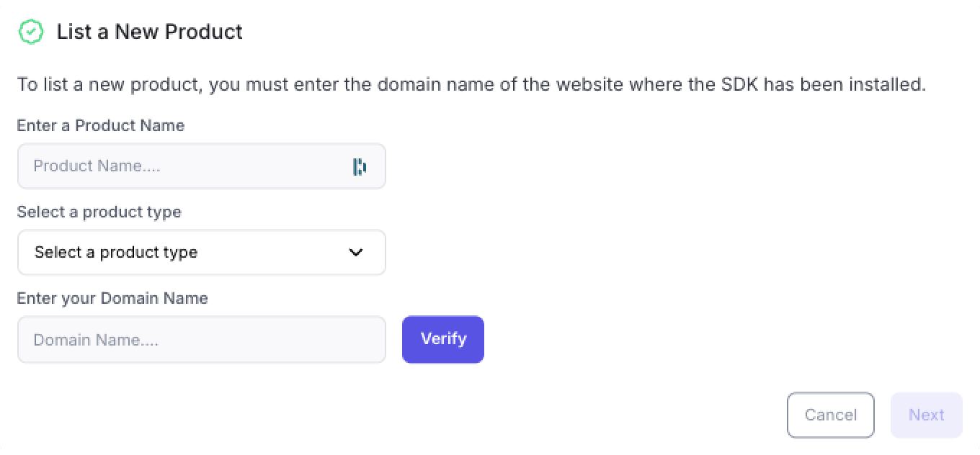Click the 'Product Name....' placeholder text

(97, 166)
